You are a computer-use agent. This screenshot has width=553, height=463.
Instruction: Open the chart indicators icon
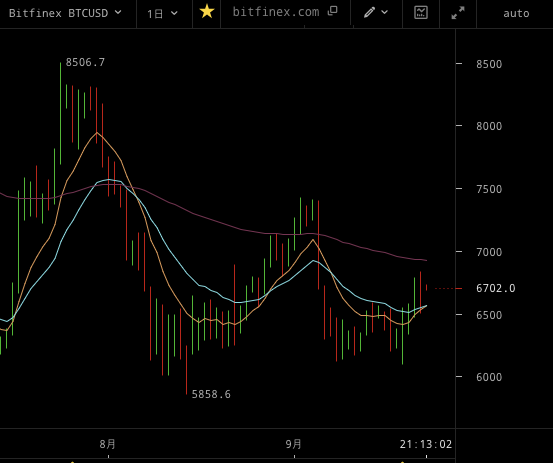point(421,12)
